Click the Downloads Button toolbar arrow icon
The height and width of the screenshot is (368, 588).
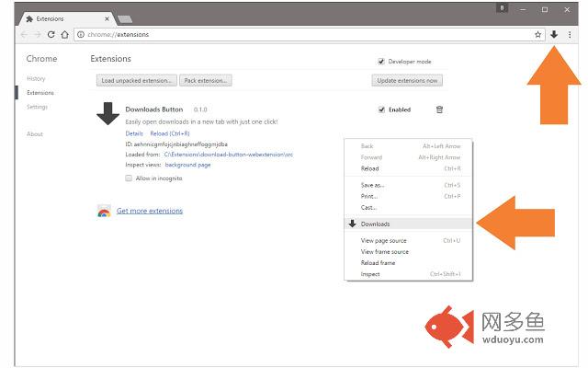click(554, 34)
